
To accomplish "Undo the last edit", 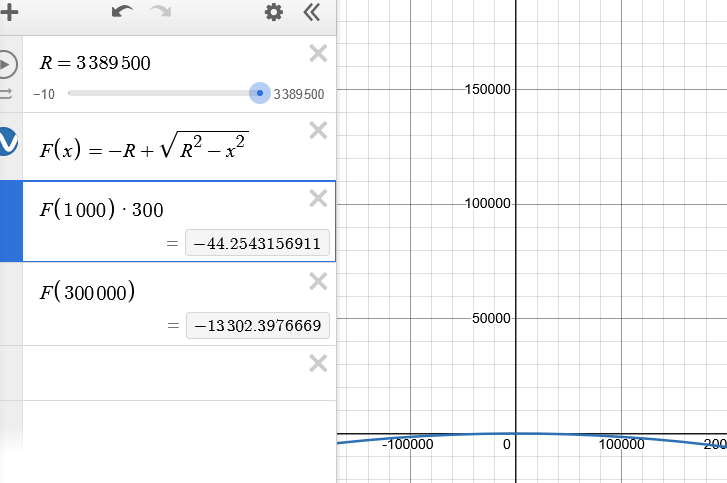I will [122, 12].
